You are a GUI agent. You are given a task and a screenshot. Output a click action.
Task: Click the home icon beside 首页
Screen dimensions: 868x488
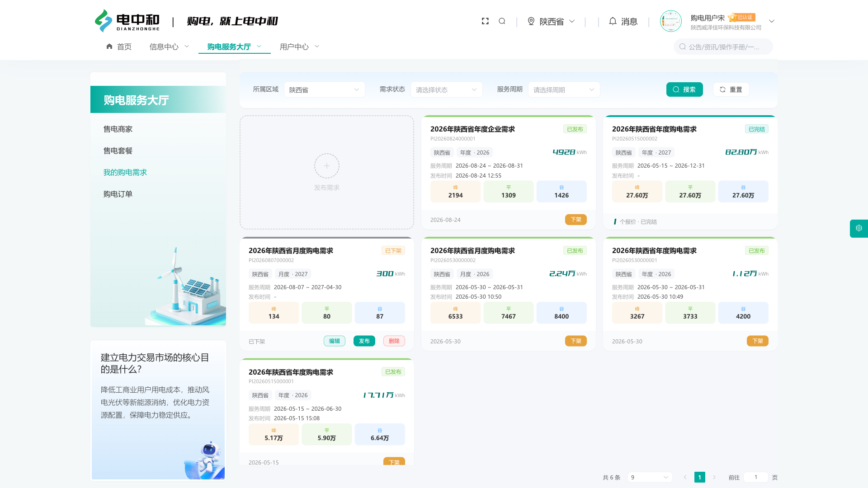pos(109,47)
